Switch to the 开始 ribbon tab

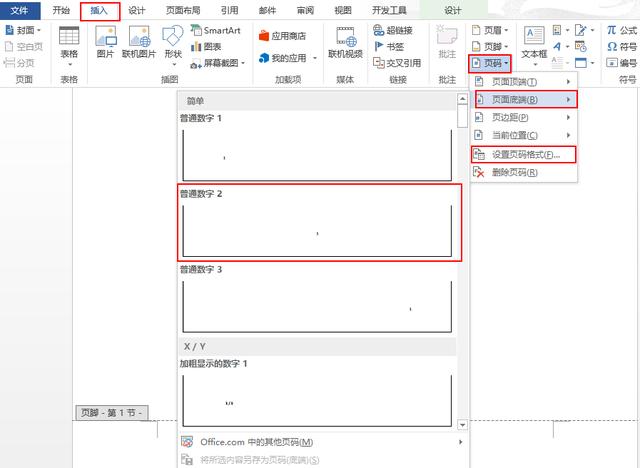[61, 10]
